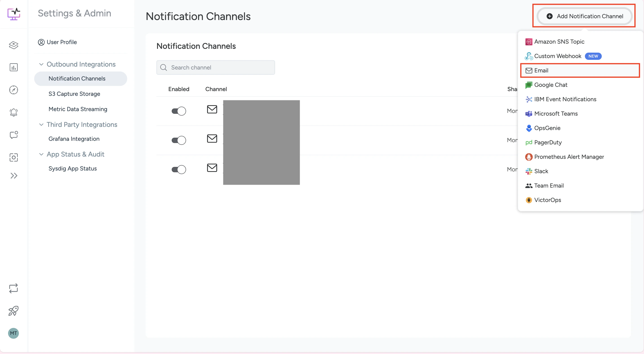This screenshot has height=354, width=644.
Task: Toggle the first channel's Enabled switch
Action: pyautogui.click(x=179, y=111)
